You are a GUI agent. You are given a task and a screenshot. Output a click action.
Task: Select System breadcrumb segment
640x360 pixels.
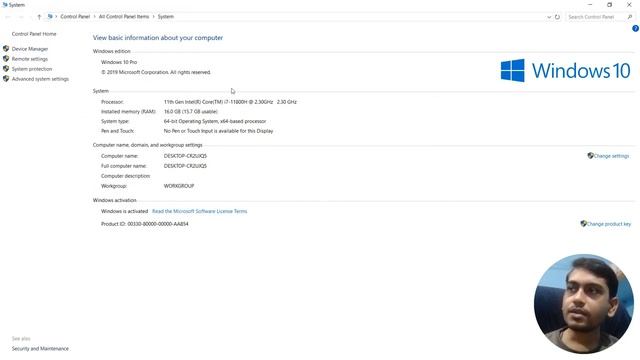pos(166,17)
